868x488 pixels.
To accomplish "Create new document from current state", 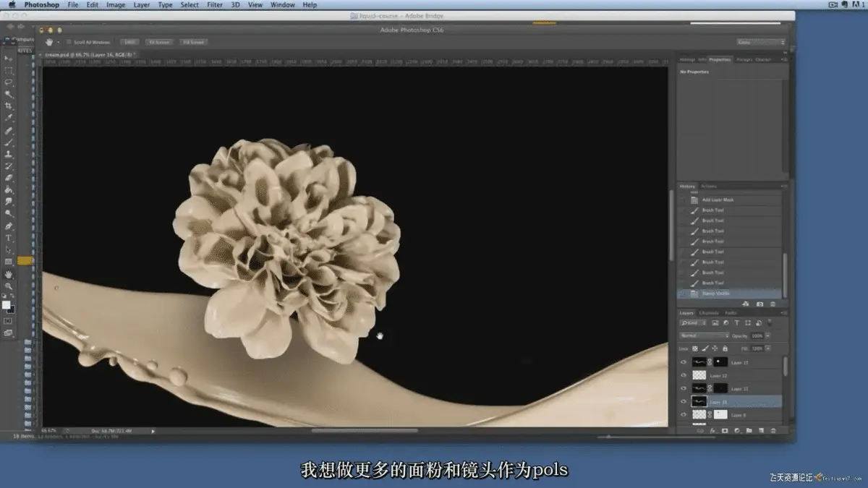I will tap(746, 304).
